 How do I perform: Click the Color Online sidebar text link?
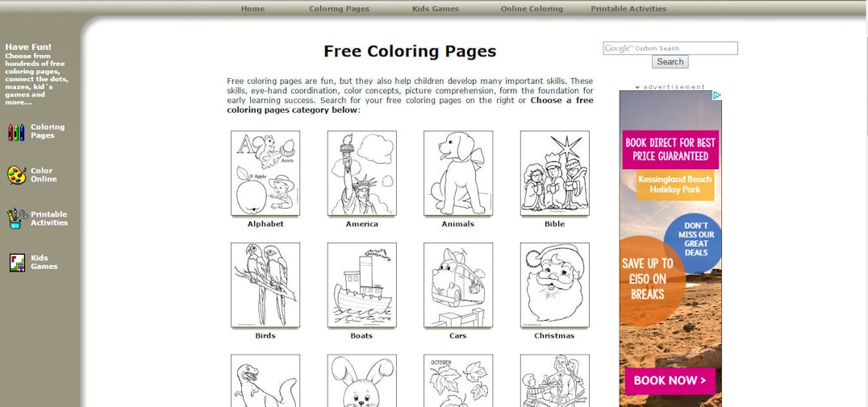point(44,175)
